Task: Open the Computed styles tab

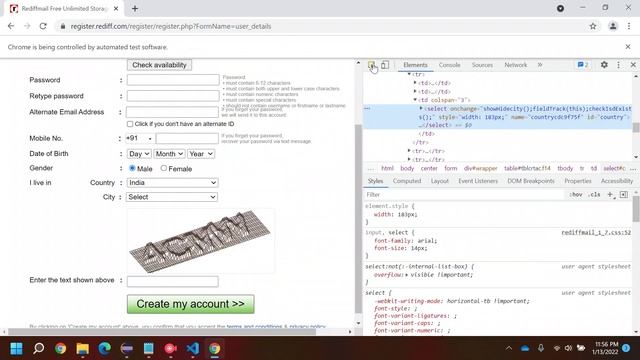Action: [407, 181]
